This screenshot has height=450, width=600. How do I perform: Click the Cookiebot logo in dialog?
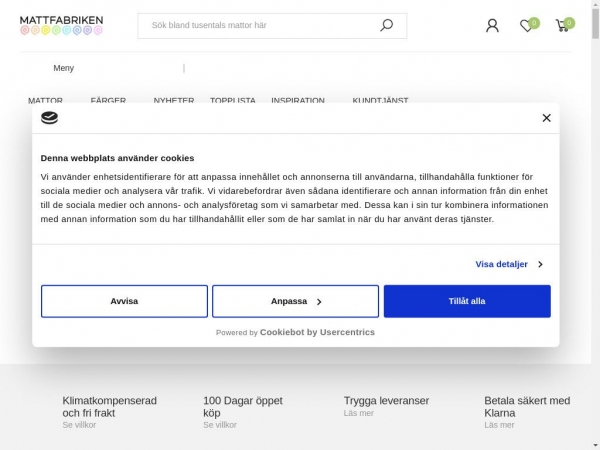pyautogui.click(x=49, y=118)
